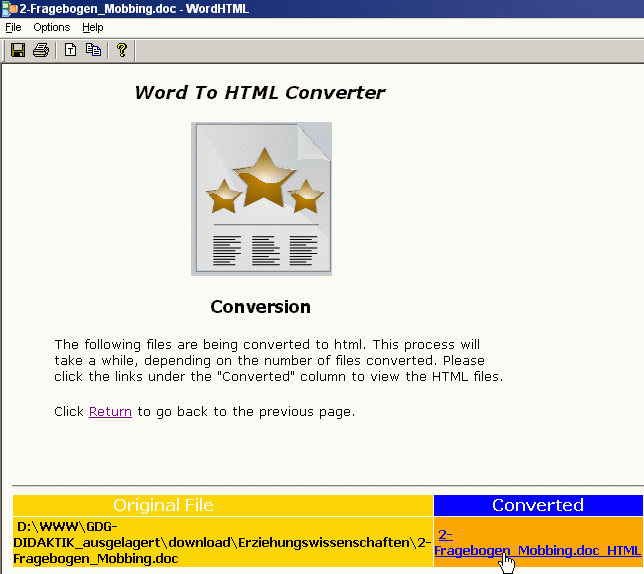Click the Return link to go back

(x=110, y=411)
